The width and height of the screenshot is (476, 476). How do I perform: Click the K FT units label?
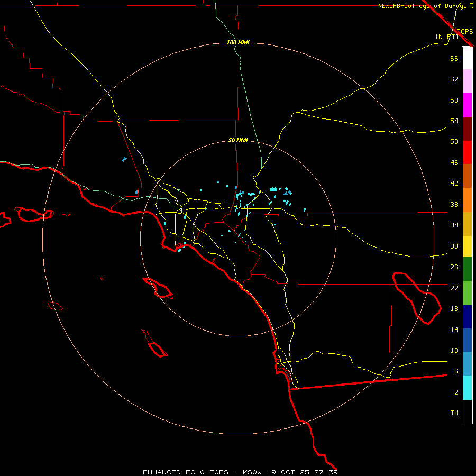click(x=447, y=36)
